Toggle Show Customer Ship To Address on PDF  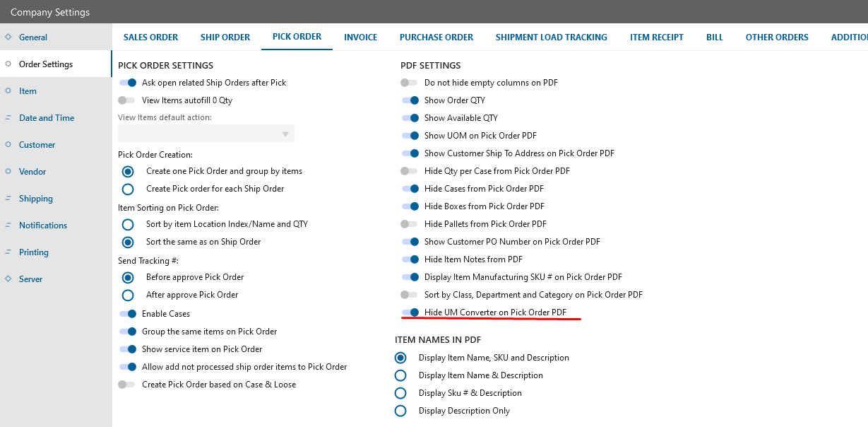(x=410, y=153)
